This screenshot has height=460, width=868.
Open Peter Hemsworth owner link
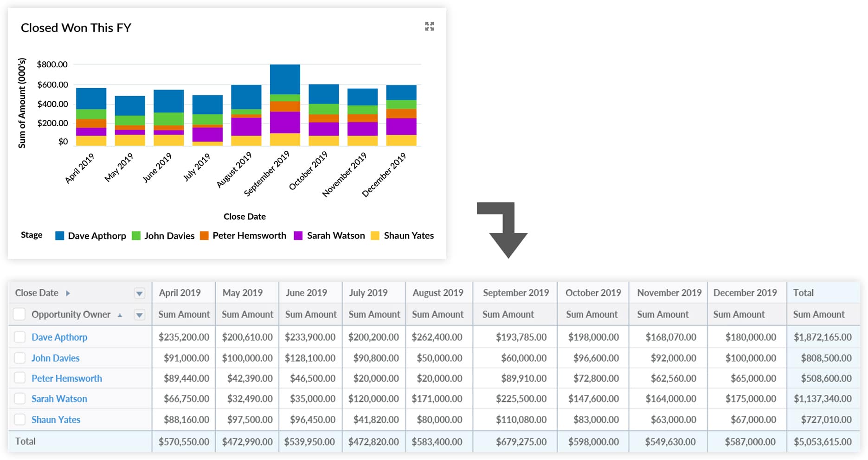click(x=66, y=378)
